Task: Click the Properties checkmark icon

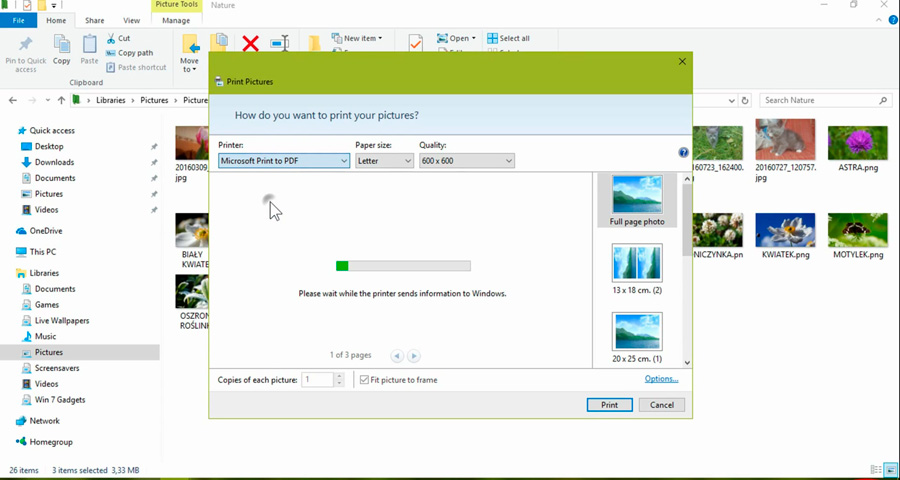Action: (x=416, y=44)
